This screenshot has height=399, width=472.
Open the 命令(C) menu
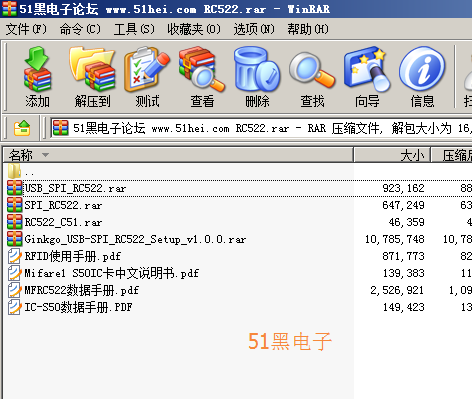tap(80, 29)
